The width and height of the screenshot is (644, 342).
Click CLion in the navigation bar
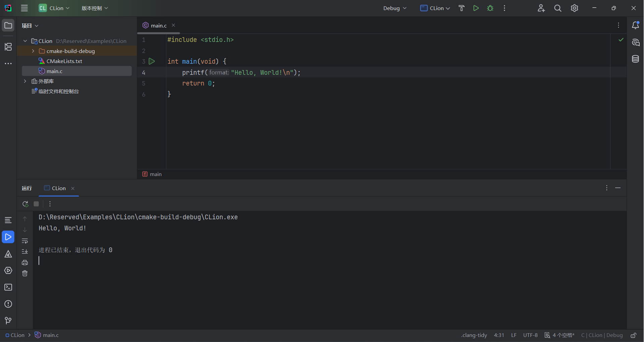click(15, 335)
